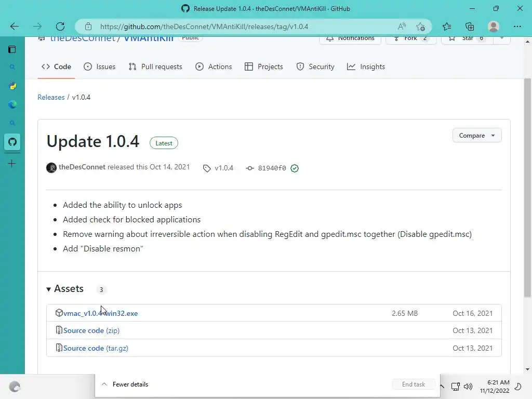Open the Compare dropdown

(x=477, y=136)
